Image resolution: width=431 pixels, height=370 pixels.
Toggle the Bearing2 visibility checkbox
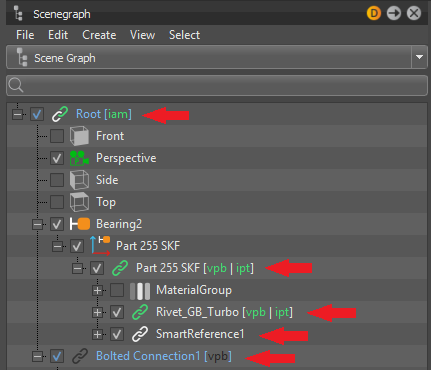click(x=57, y=224)
